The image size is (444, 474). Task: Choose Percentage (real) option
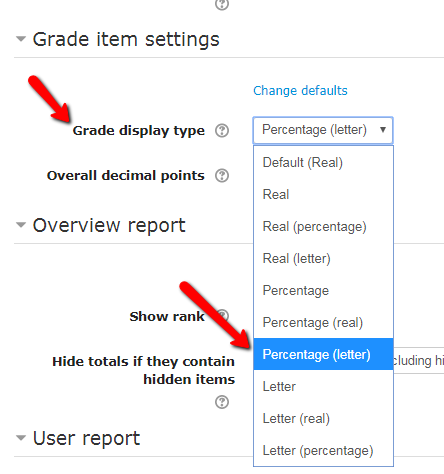coord(323,323)
